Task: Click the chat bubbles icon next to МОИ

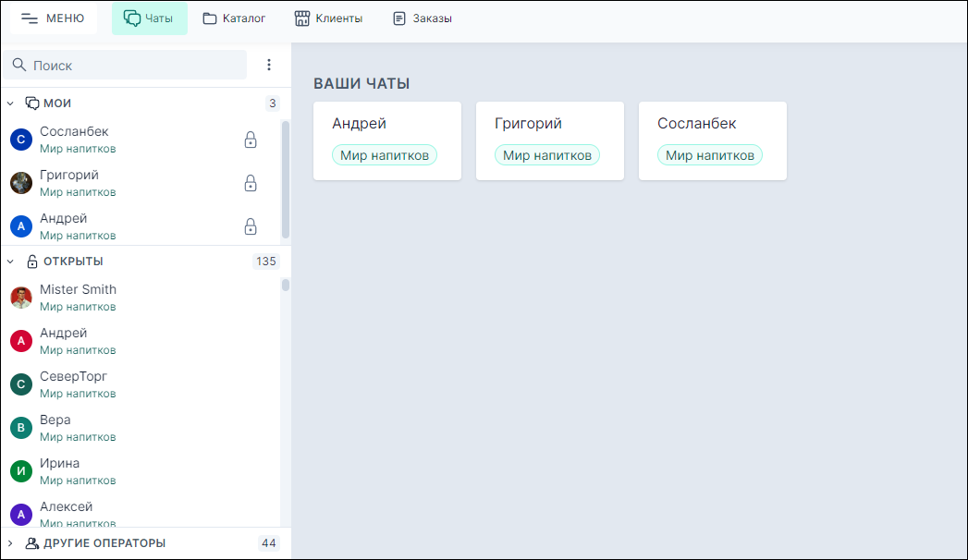Action: click(x=31, y=103)
